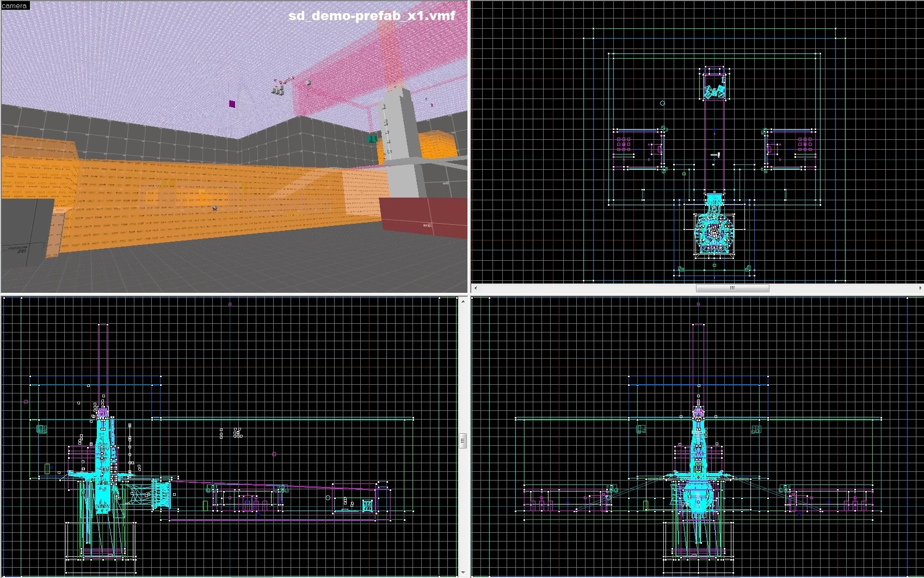This screenshot has width=924, height=578.
Task: Select the pink square entity in side view
Action: pyautogui.click(x=274, y=454)
